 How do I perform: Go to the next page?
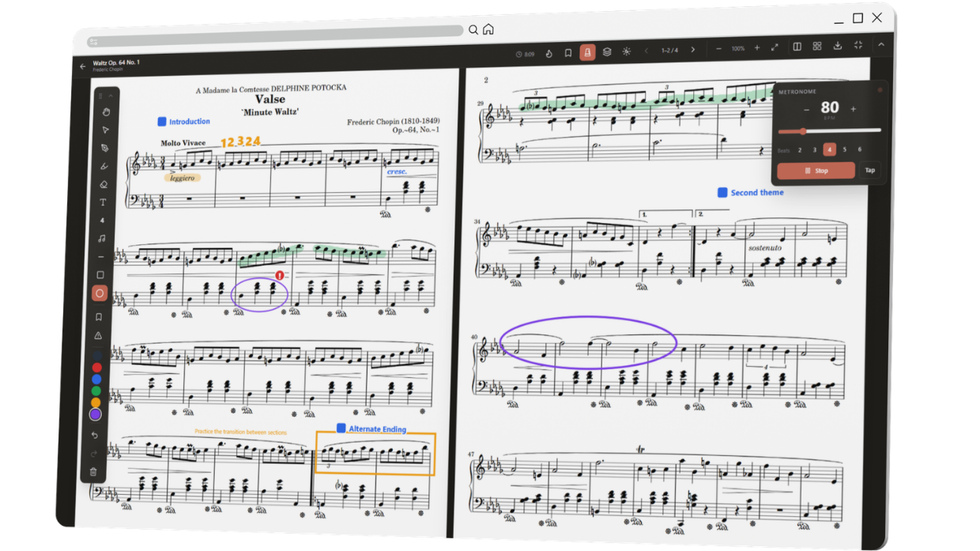tap(693, 50)
